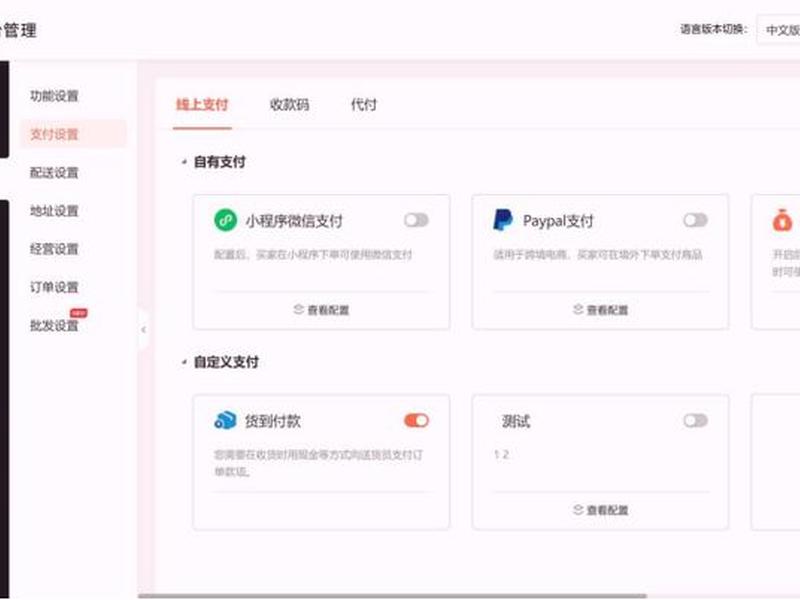Click the new badge on 批发设置
This screenshot has width=800, height=600.
pyautogui.click(x=79, y=313)
